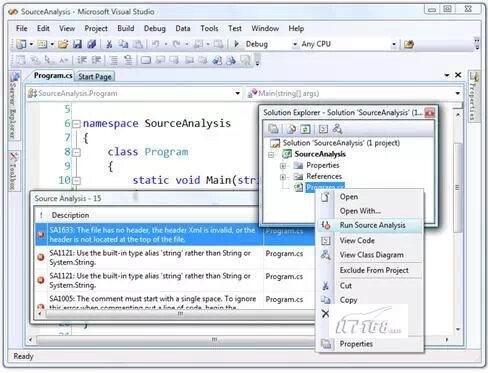This screenshot has width=488, height=373.
Task: Close the Program.cs document with X
Action: [x=458, y=75]
